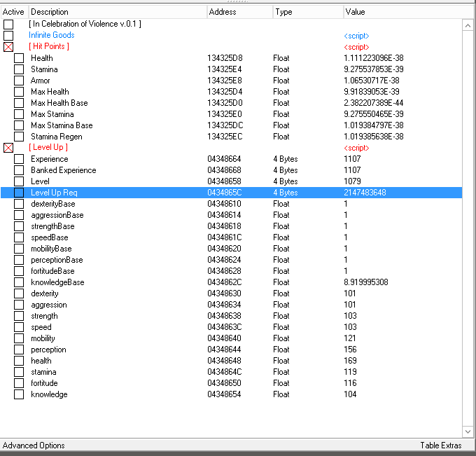Freeze the Health value checkbox
Image resolution: width=476 pixels, height=456 pixels.
tap(19, 58)
